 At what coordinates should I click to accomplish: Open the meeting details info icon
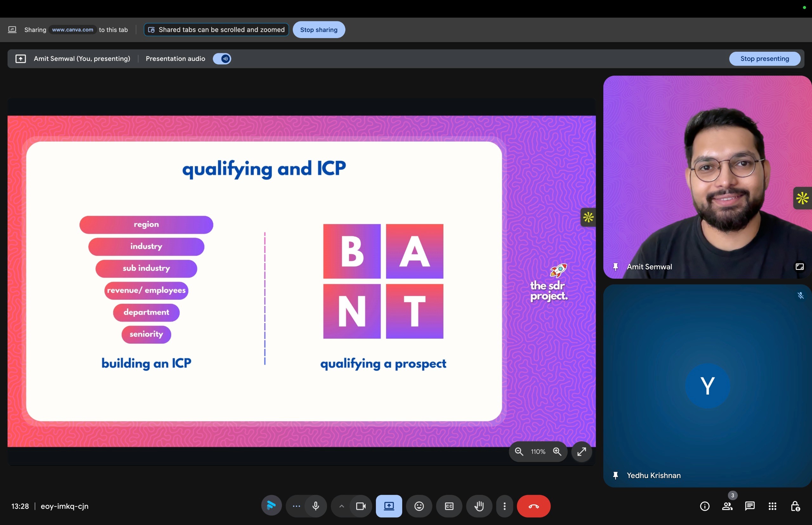click(x=704, y=506)
